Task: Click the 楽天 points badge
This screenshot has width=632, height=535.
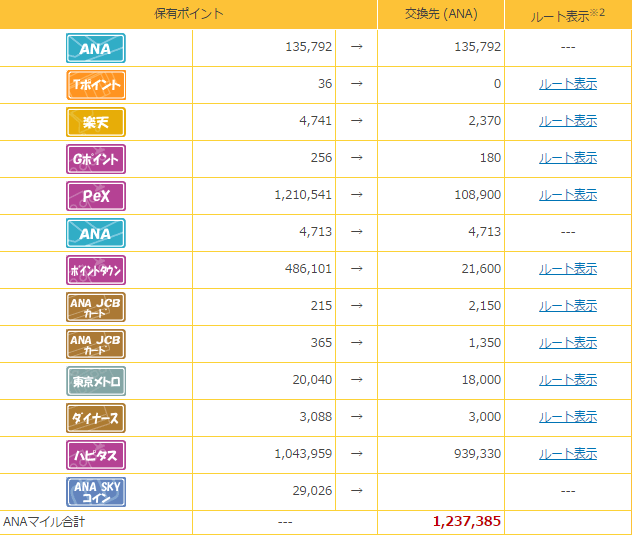Action: [x=96, y=122]
